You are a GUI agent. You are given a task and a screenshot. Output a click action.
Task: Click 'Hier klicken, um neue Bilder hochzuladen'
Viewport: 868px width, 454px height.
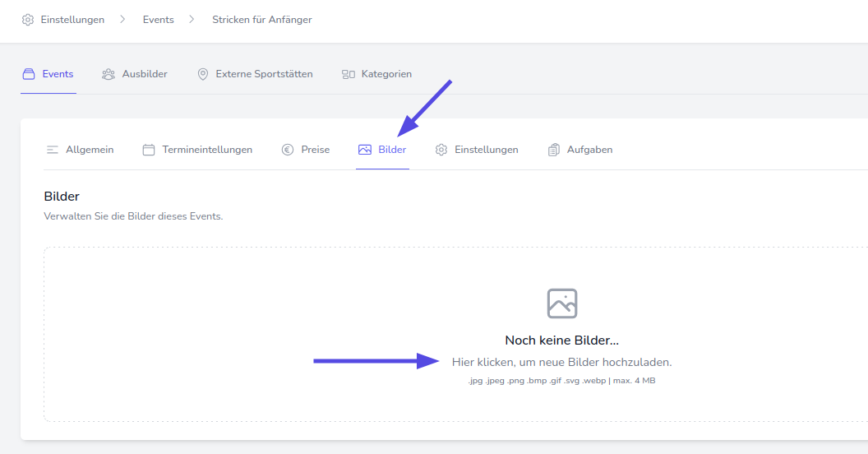pos(562,363)
